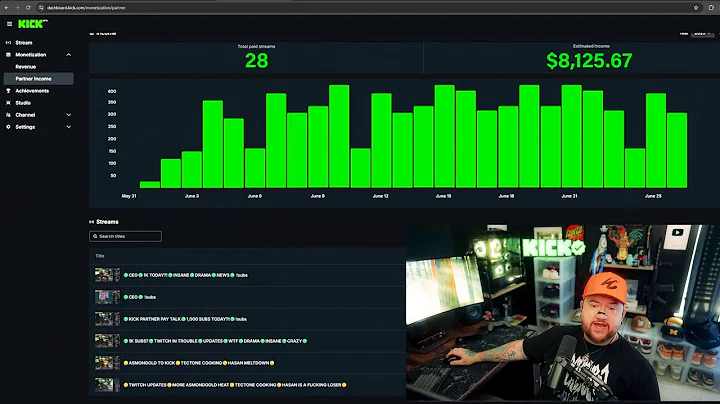Open the Achievements menu item
The image size is (720, 404).
32,91
